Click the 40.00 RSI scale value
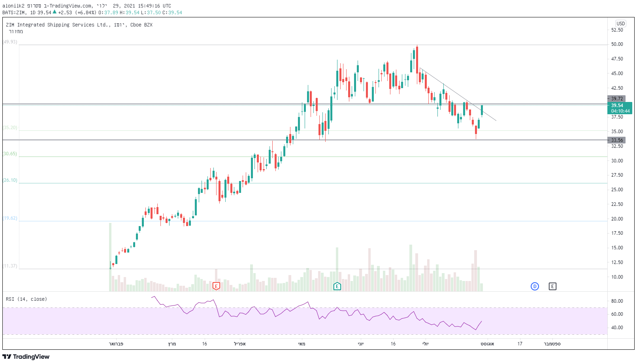 (x=617, y=328)
